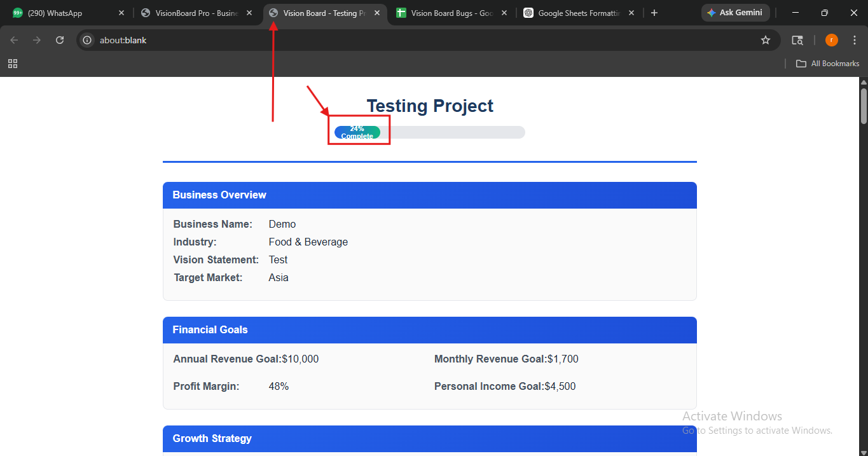Open the apps grid shortcut
The height and width of the screenshot is (456, 868).
tap(13, 64)
